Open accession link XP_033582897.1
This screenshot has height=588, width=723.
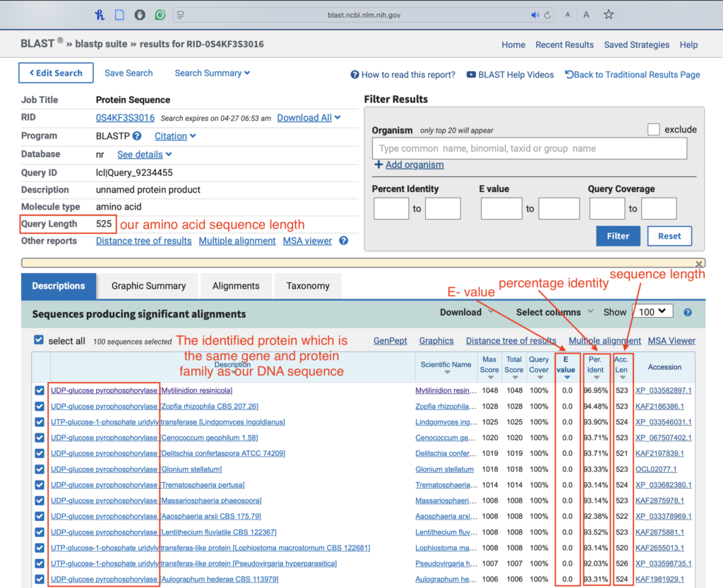[663, 390]
